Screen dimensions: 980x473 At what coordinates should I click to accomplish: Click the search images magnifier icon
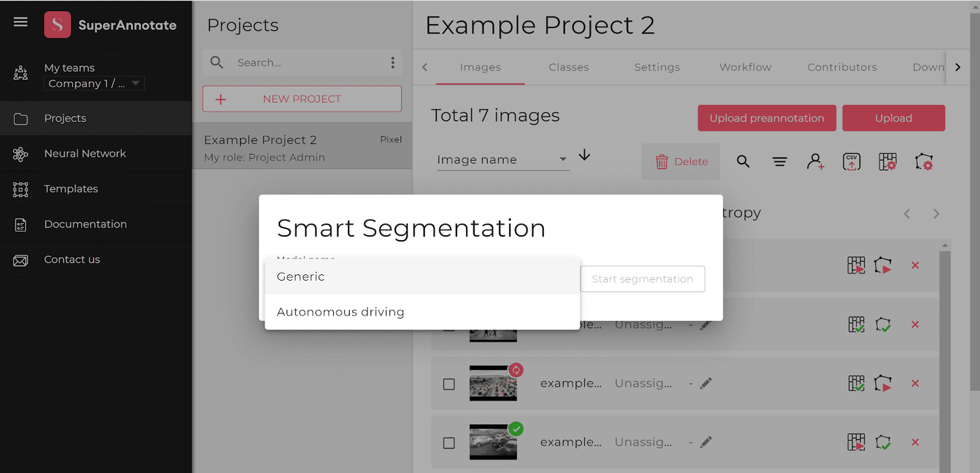743,162
